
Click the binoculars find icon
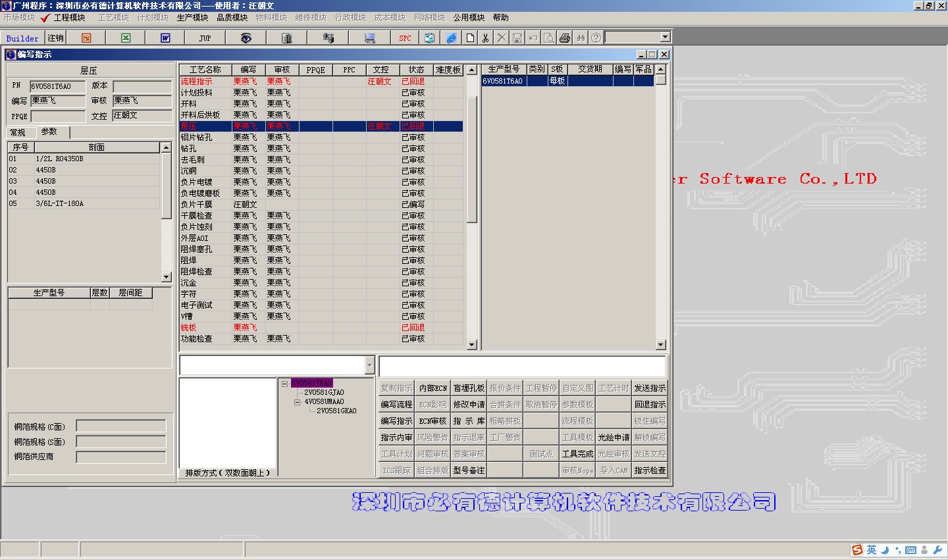pyautogui.click(x=581, y=38)
